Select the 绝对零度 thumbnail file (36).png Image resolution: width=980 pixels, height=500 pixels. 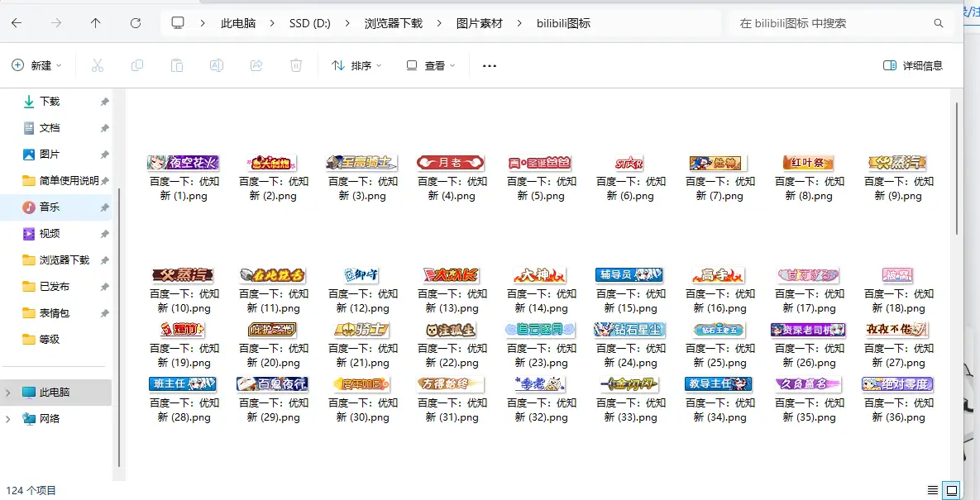pyautogui.click(x=897, y=384)
